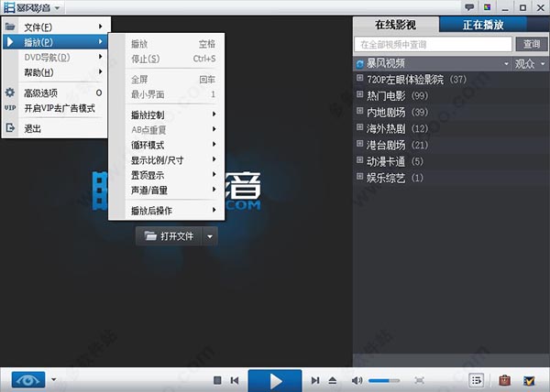
Task: Toggle the left-eye mode button
Action: (28, 380)
